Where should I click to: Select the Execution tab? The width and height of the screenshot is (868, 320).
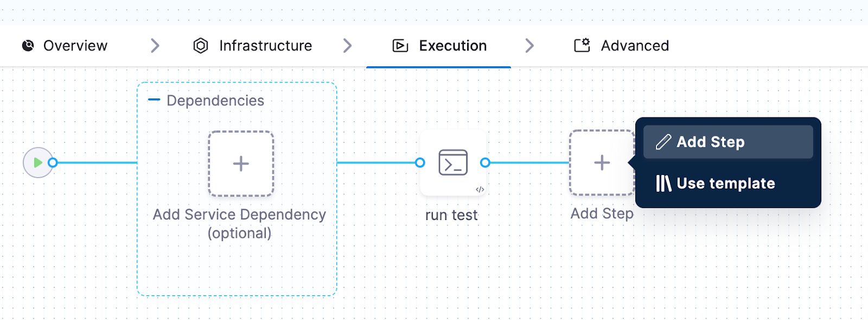[439, 46]
